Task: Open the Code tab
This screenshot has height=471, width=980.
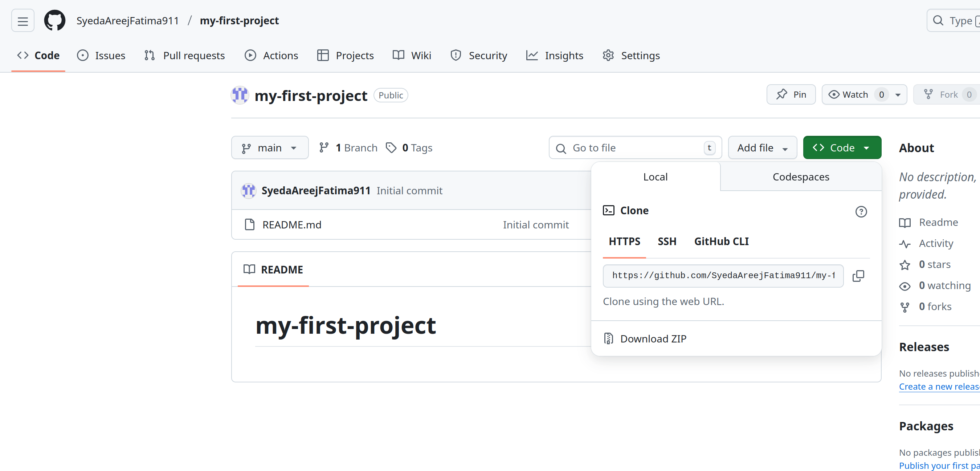Action: pos(38,56)
